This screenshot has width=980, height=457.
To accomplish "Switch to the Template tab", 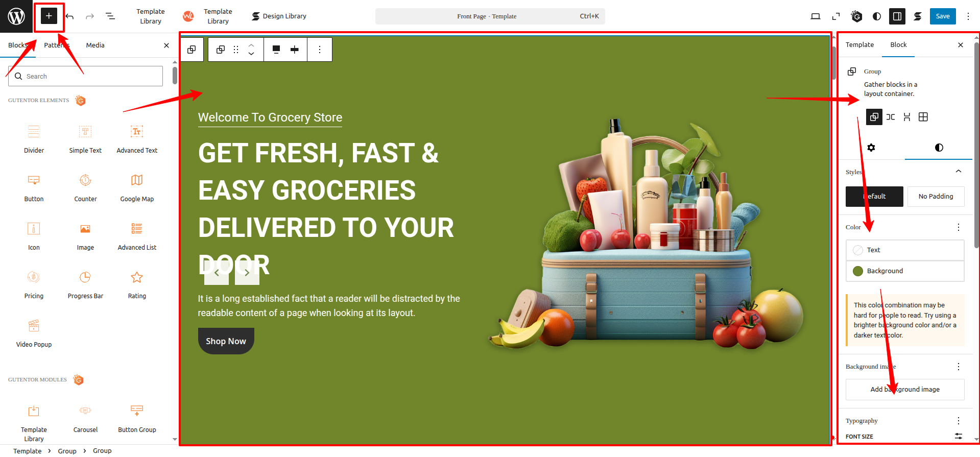I will click(859, 45).
